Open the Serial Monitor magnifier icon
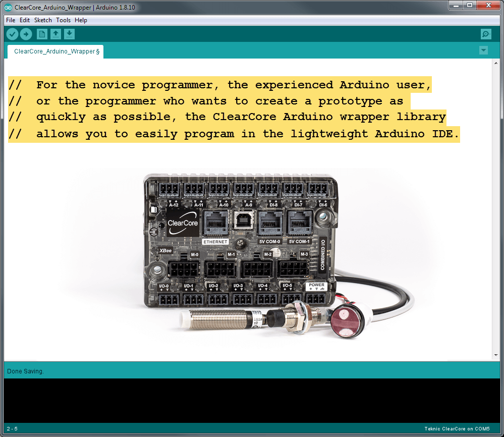 pyautogui.click(x=485, y=34)
